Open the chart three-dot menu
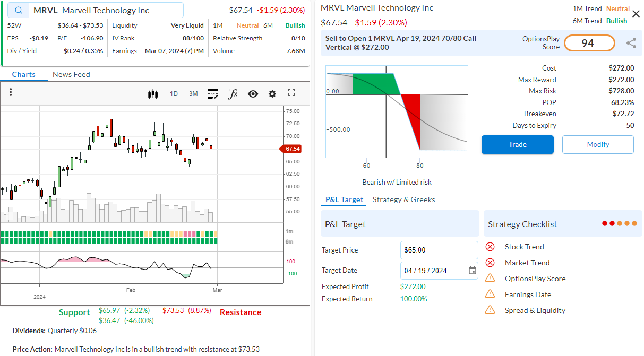644x356 pixels. click(11, 92)
